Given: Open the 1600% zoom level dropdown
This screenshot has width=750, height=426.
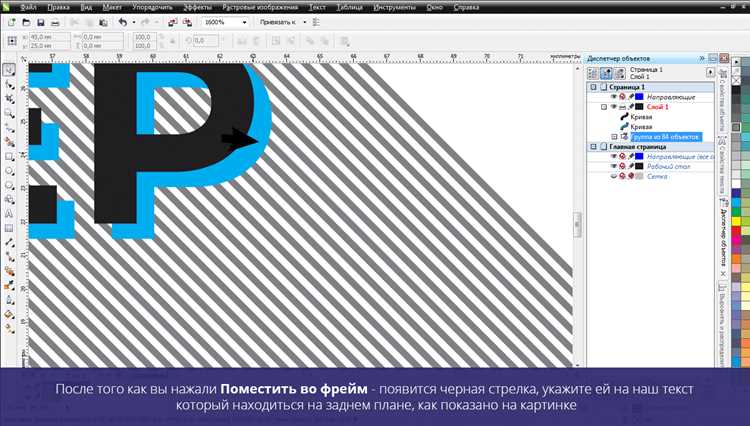Looking at the screenshot, I should pyautogui.click(x=244, y=22).
